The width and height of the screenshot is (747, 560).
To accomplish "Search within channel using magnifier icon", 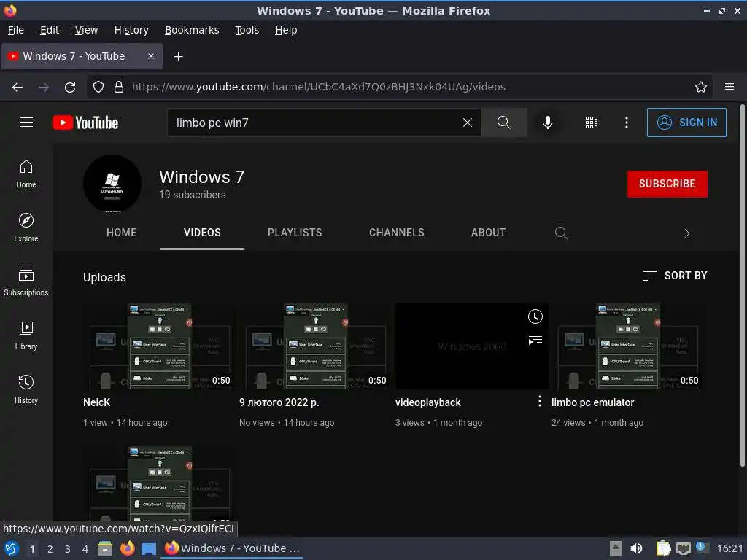I will pos(561,233).
